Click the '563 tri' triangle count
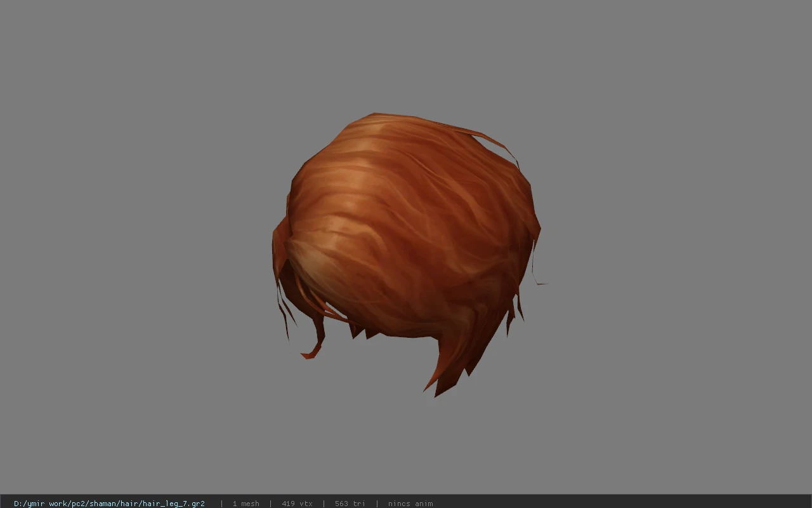 [350, 504]
